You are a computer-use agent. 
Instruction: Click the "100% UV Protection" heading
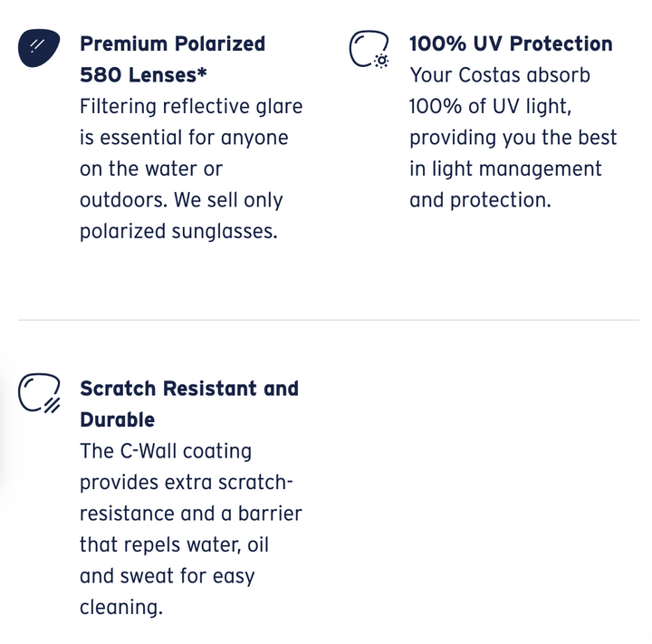[x=511, y=43]
